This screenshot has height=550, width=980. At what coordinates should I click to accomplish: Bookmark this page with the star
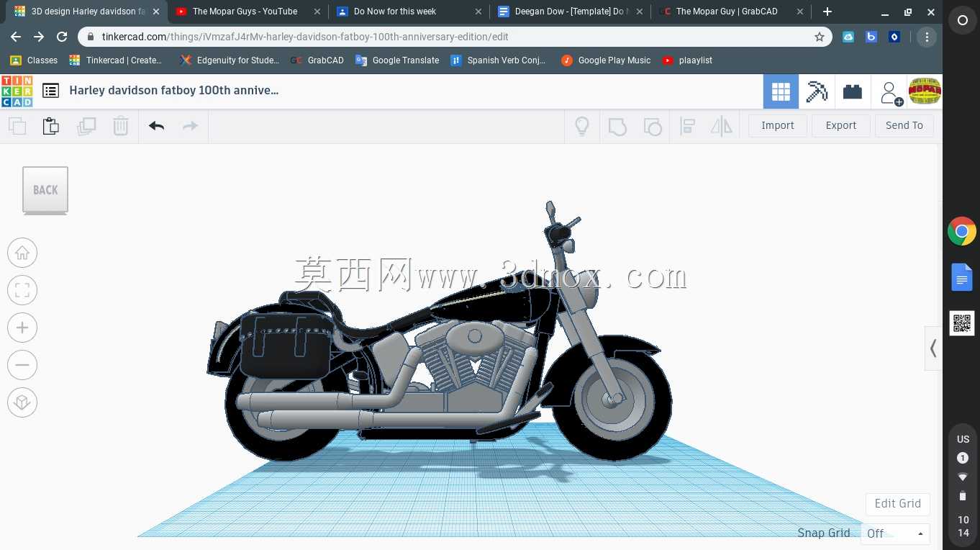[819, 37]
